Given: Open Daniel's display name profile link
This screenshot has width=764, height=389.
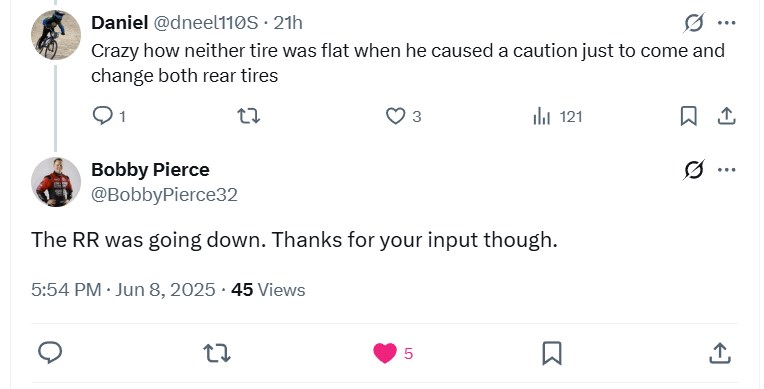Looking at the screenshot, I should pos(119,22).
